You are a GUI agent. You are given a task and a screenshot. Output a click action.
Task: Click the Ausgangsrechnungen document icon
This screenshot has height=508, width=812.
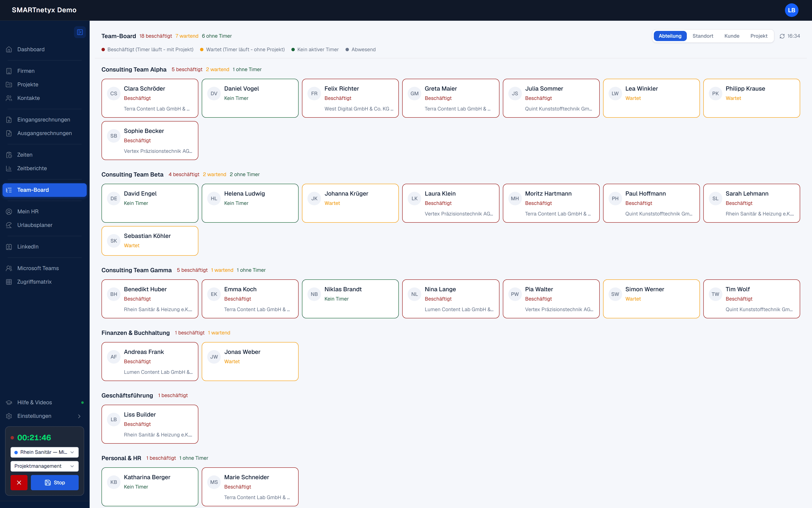[x=9, y=133]
